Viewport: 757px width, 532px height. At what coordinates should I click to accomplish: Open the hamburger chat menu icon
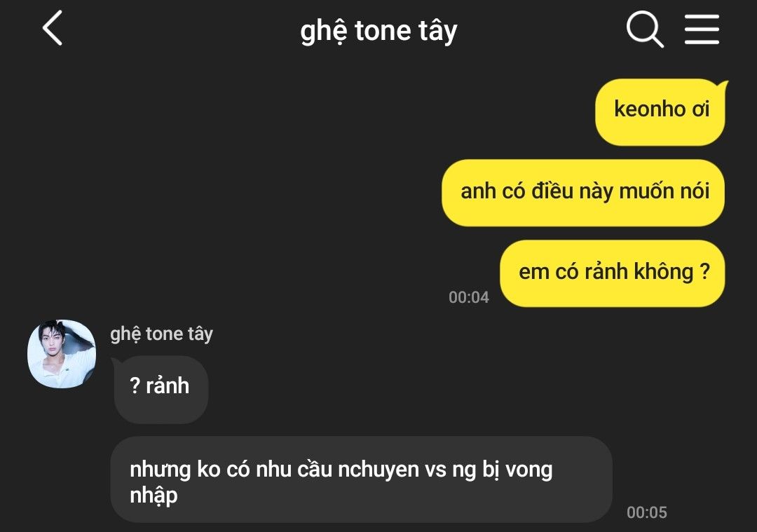702,29
